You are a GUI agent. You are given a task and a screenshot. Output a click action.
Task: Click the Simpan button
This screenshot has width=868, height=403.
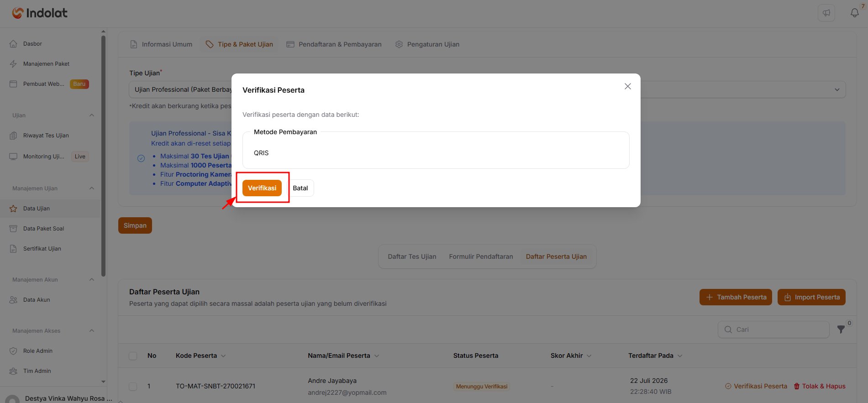[x=135, y=225]
